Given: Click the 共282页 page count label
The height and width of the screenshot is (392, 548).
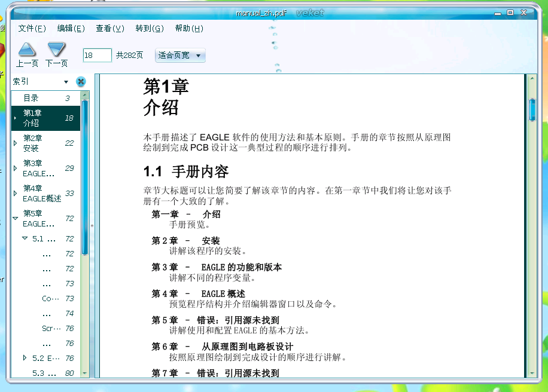Looking at the screenshot, I should pos(129,55).
